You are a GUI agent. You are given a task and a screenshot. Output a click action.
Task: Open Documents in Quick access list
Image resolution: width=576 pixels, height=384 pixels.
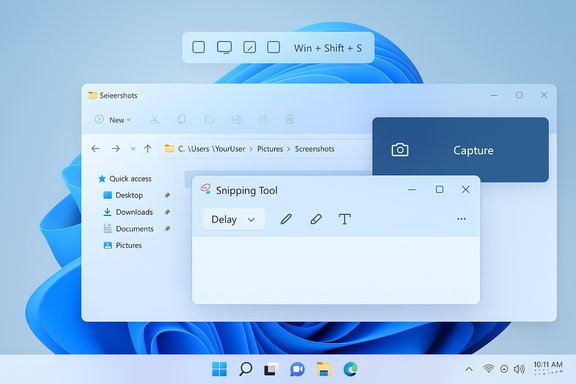129,229
